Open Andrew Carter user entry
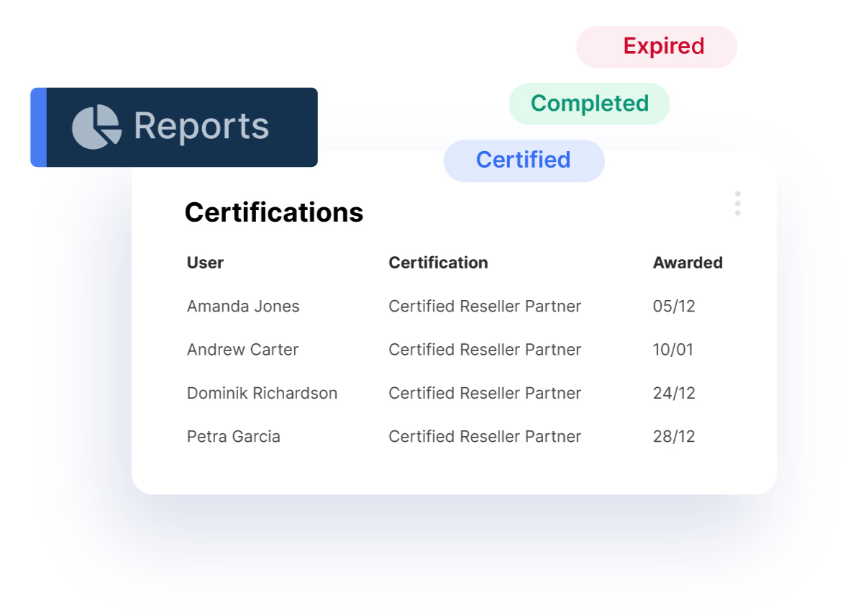 [242, 350]
